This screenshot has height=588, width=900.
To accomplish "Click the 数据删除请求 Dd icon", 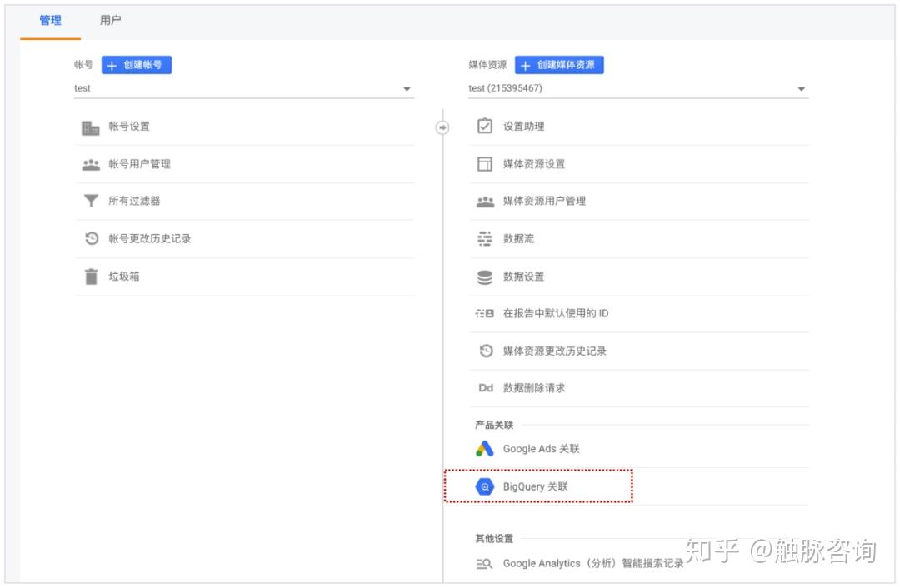I will point(485,387).
